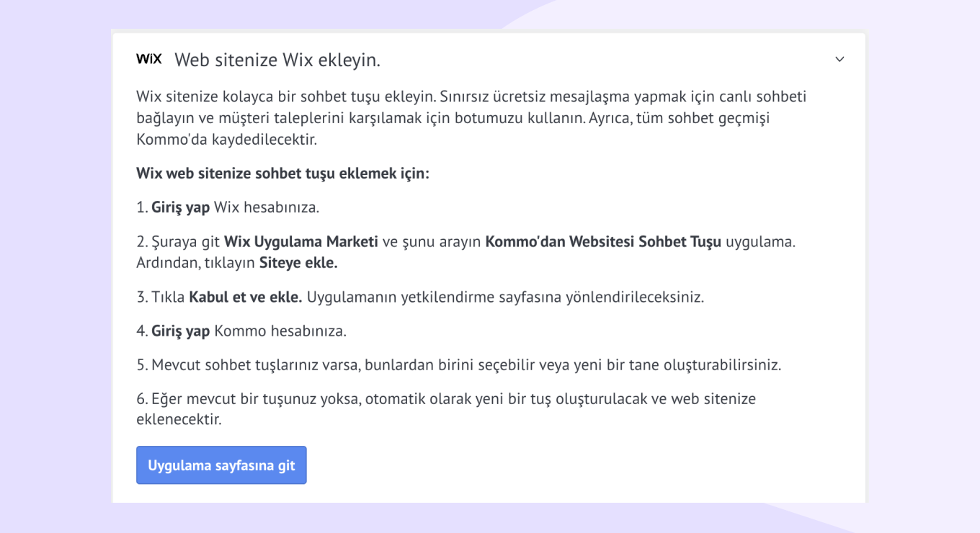Click bold 'Siteye ekle.' text
The height and width of the screenshot is (533, 980).
[298, 263]
